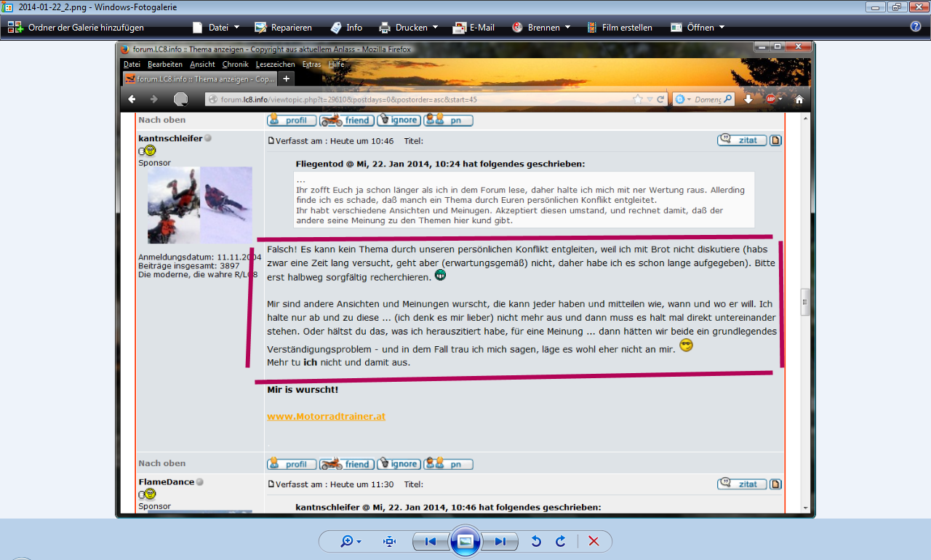
Task: Close the Windows-Fotogalerie window
Action: click(918, 7)
